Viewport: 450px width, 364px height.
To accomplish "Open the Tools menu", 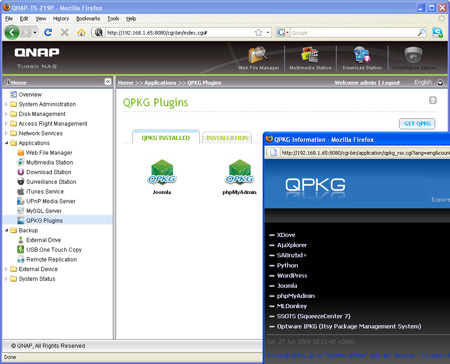I will 113,19.
